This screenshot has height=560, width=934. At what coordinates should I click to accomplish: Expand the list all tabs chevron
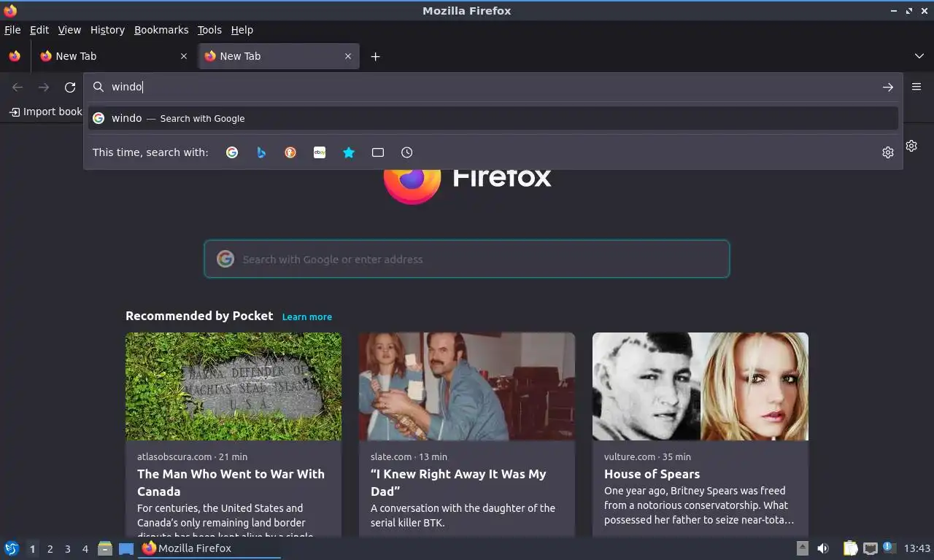click(x=919, y=56)
